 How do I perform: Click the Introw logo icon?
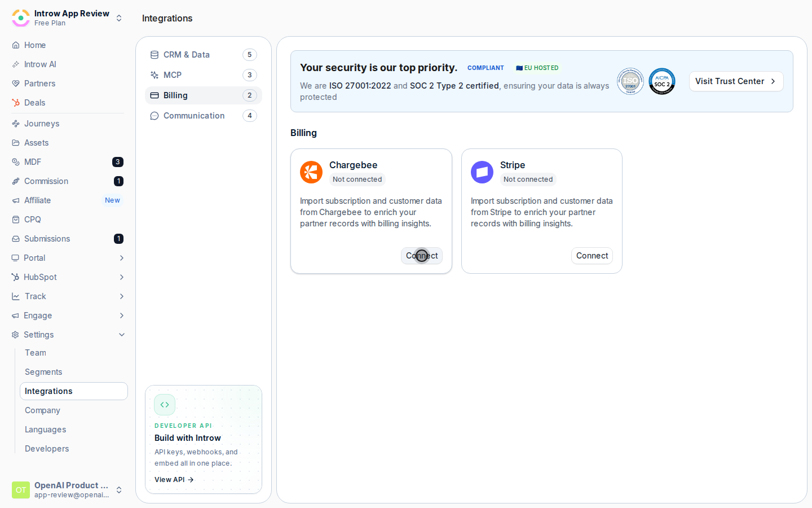coord(21,18)
